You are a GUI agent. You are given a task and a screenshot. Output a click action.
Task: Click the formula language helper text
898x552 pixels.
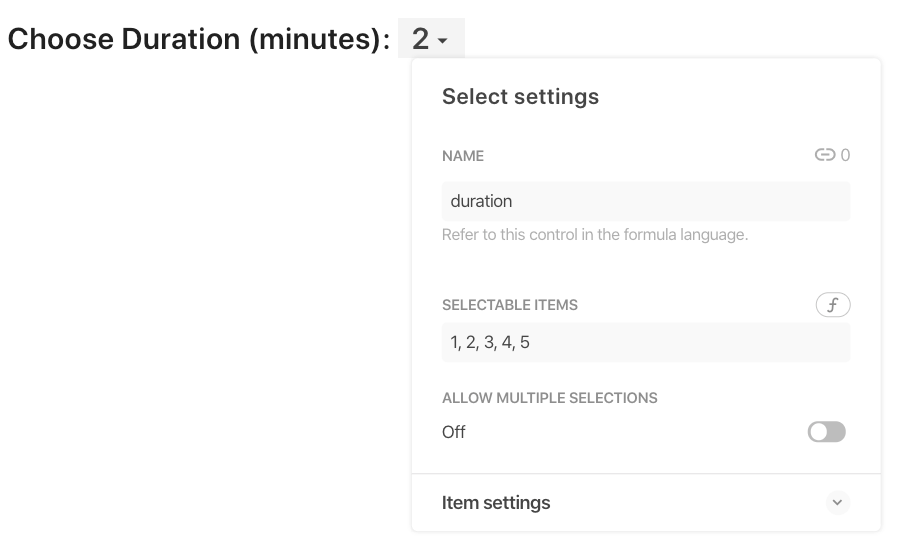point(594,236)
